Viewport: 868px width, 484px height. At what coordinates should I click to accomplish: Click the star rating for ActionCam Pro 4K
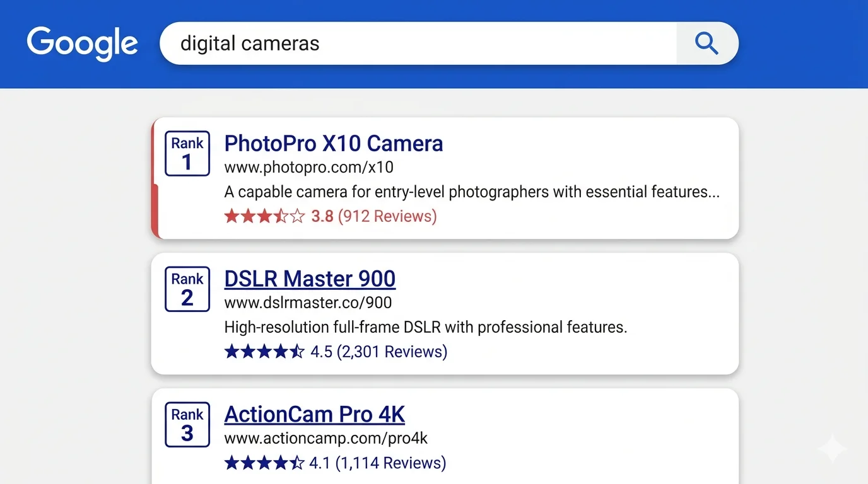264,463
